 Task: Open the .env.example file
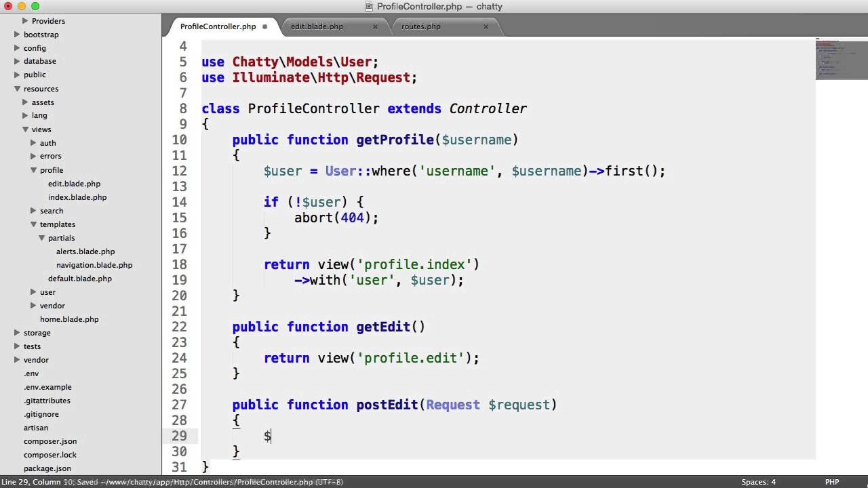[47, 387]
